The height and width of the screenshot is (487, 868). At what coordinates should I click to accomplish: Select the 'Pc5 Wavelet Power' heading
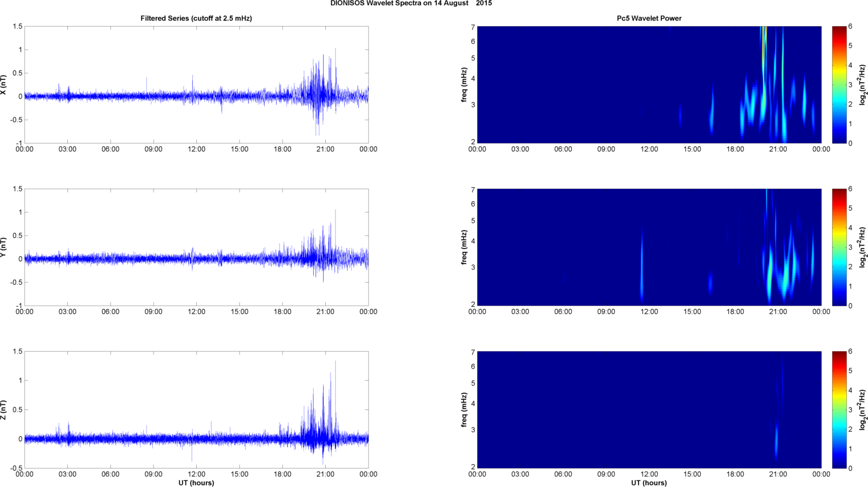[x=649, y=18]
